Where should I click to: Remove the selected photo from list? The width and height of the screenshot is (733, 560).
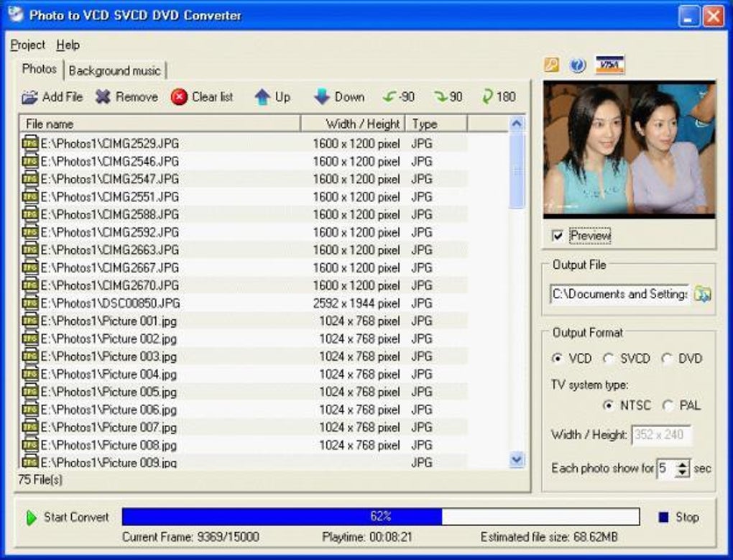126,97
